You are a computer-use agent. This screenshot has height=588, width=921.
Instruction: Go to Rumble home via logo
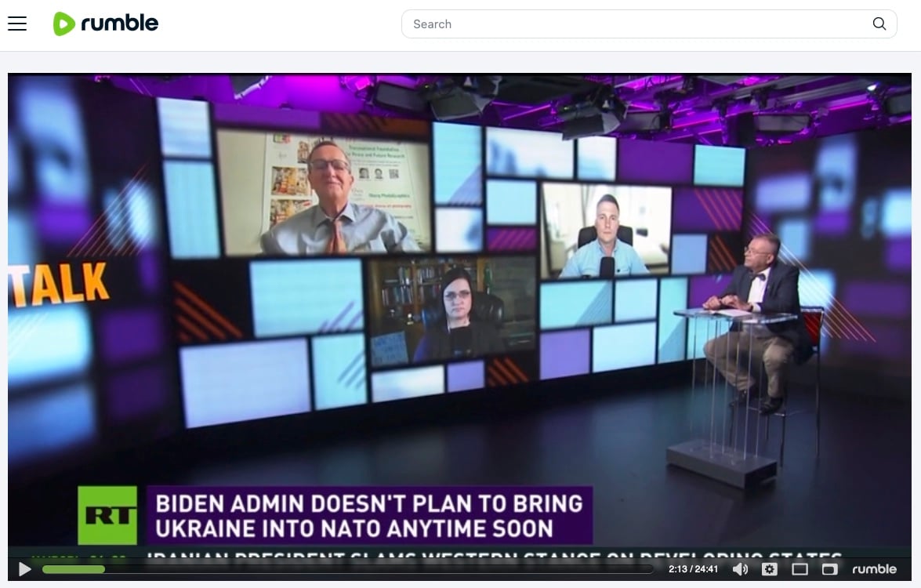point(106,24)
